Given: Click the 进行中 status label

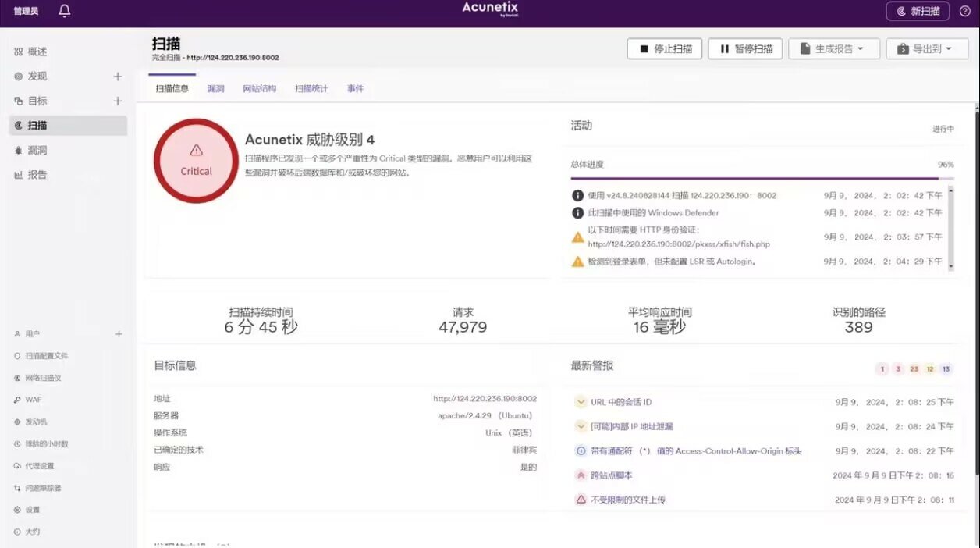Looking at the screenshot, I should [943, 129].
